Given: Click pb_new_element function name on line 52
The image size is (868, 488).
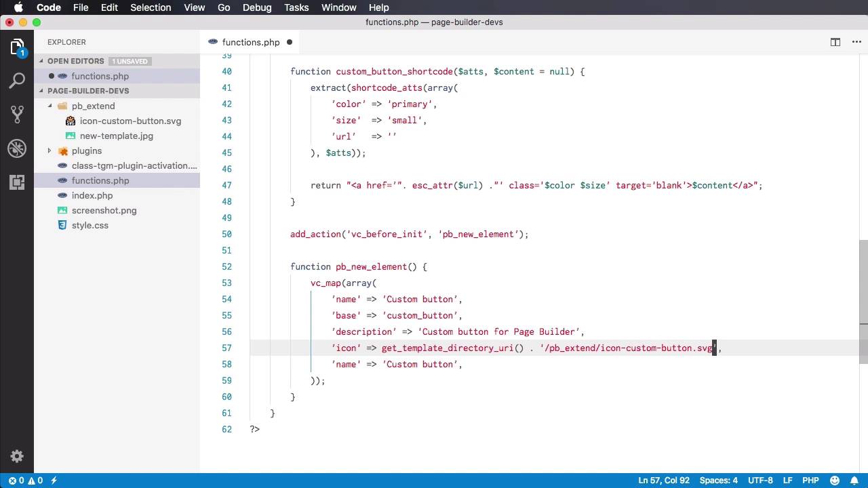Looking at the screenshot, I should click(x=371, y=266).
